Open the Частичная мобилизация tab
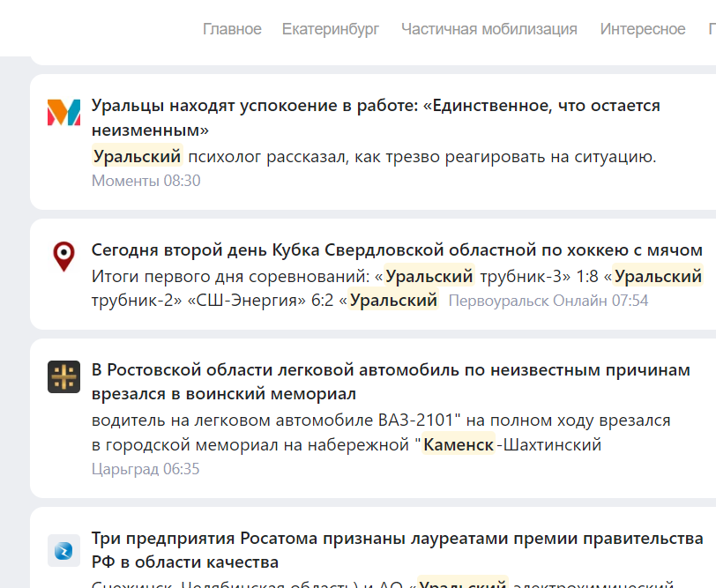Screen dimensions: 716x588 (489, 29)
